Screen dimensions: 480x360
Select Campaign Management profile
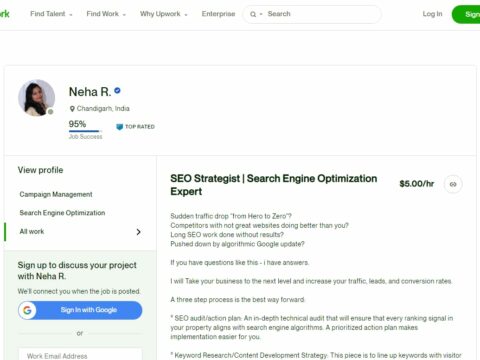pos(56,194)
